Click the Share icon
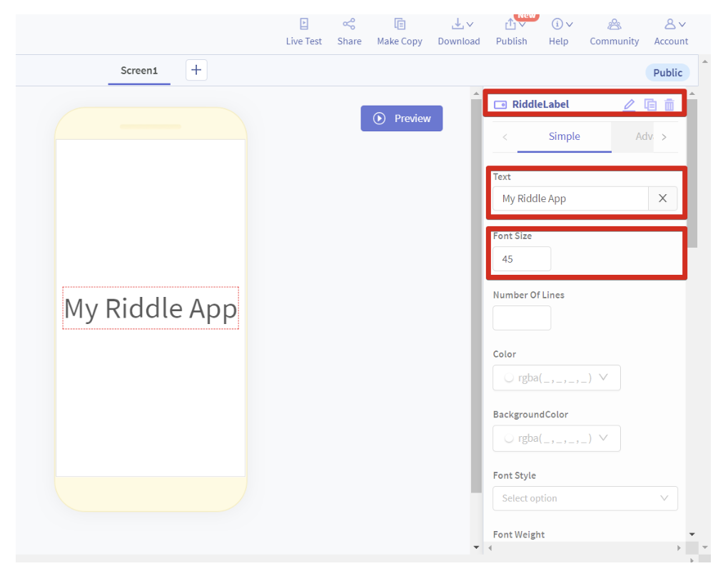The image size is (728, 571). [x=349, y=24]
